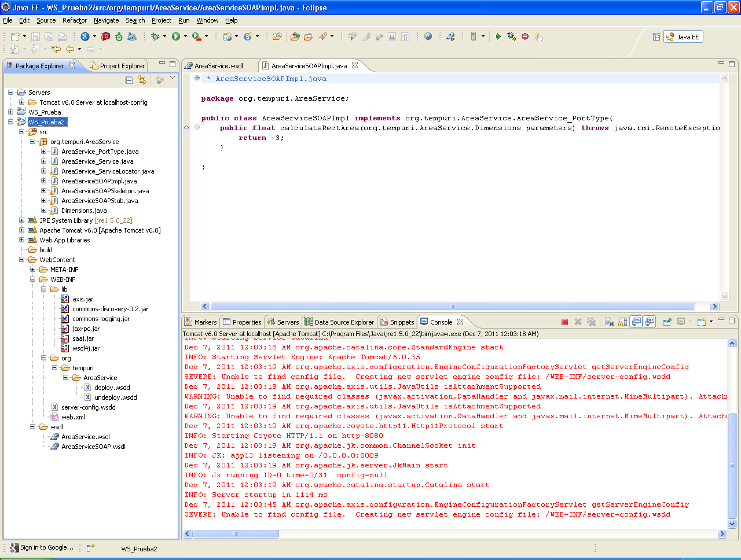Click the Back navigation arrow icon
The width and height of the screenshot is (741, 560).
pyautogui.click(x=70, y=49)
